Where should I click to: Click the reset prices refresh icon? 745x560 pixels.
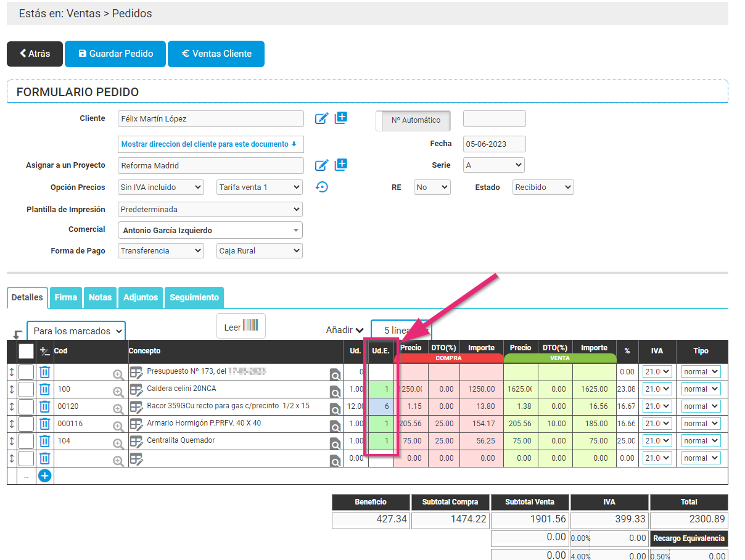[321, 187]
